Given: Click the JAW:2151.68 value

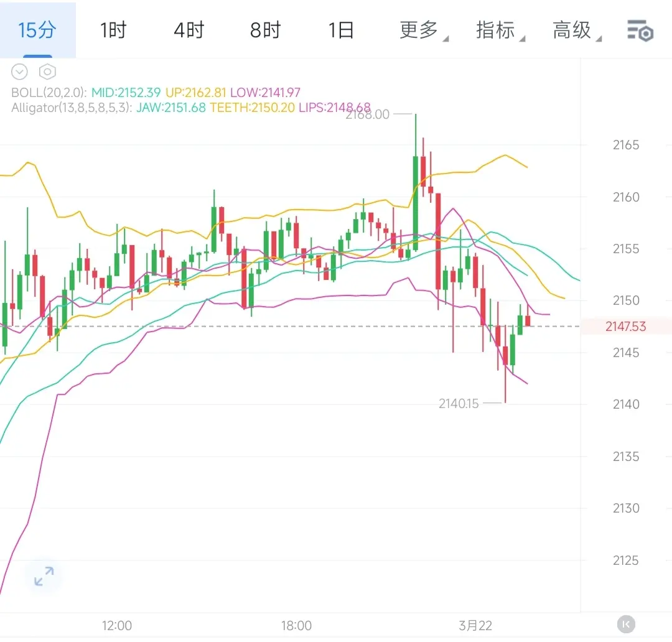Looking at the screenshot, I should (171, 108).
